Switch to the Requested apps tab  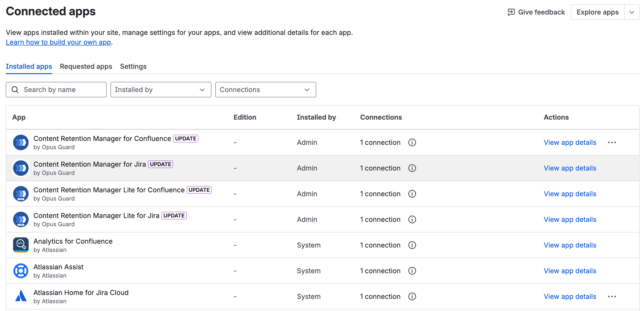point(86,66)
